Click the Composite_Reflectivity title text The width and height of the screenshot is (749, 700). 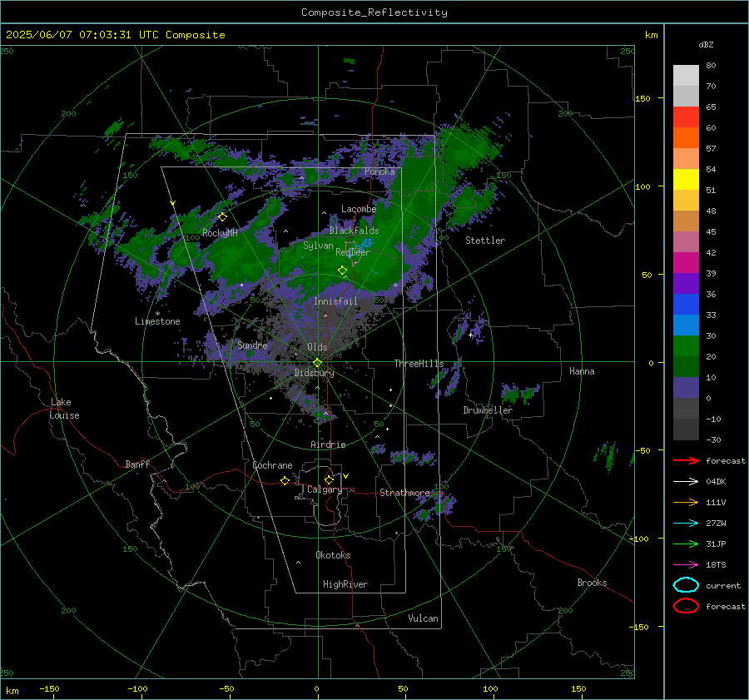[374, 12]
